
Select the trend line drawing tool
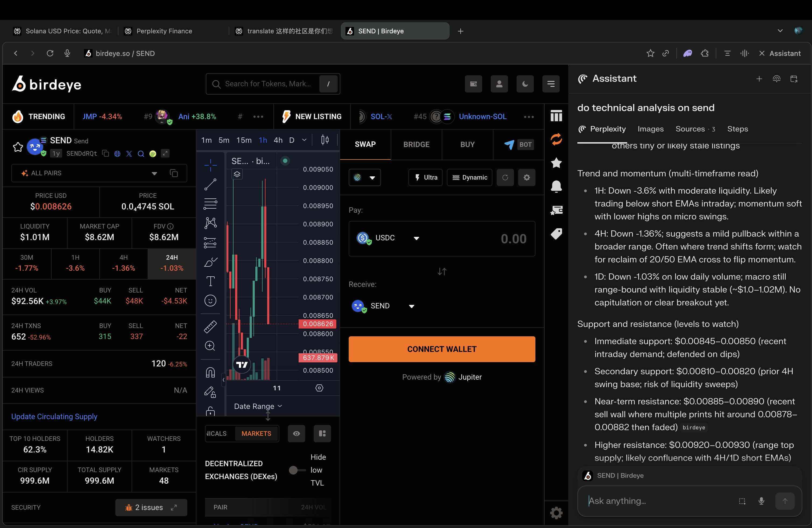(x=210, y=184)
